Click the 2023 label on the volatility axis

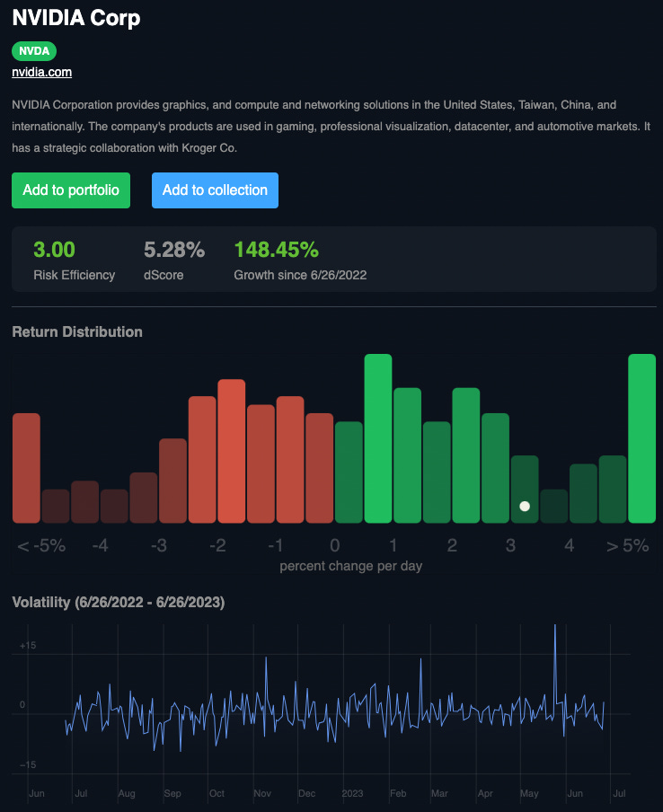pyautogui.click(x=352, y=793)
